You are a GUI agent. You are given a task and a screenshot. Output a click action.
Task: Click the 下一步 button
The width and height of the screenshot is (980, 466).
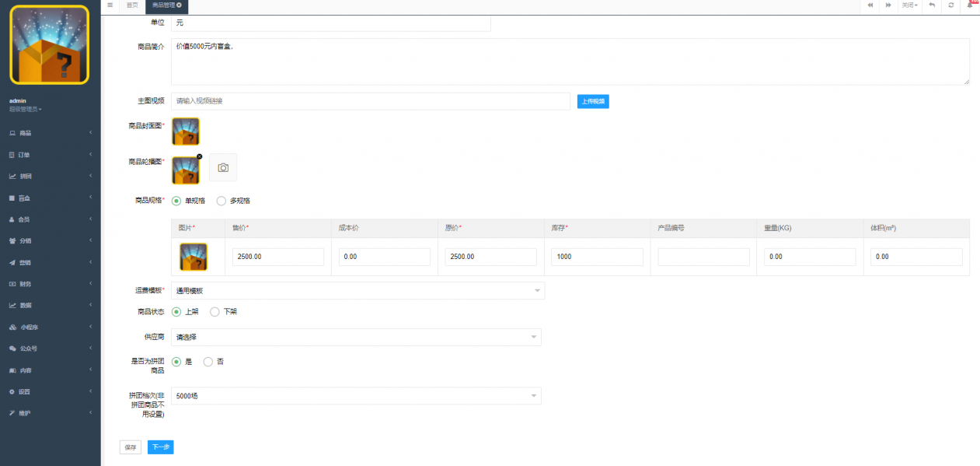click(160, 447)
